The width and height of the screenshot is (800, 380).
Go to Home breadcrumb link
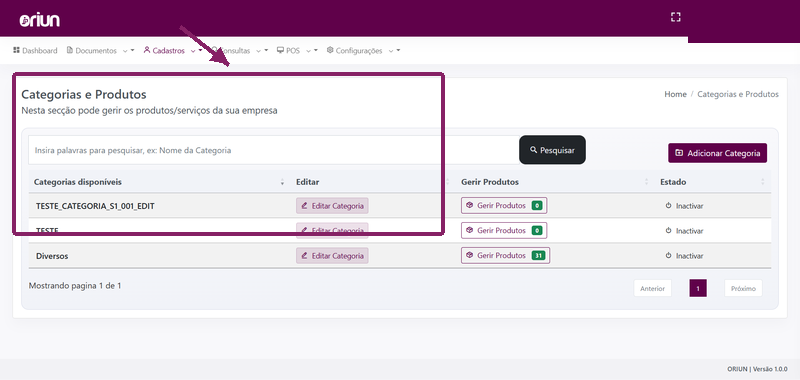click(x=675, y=94)
